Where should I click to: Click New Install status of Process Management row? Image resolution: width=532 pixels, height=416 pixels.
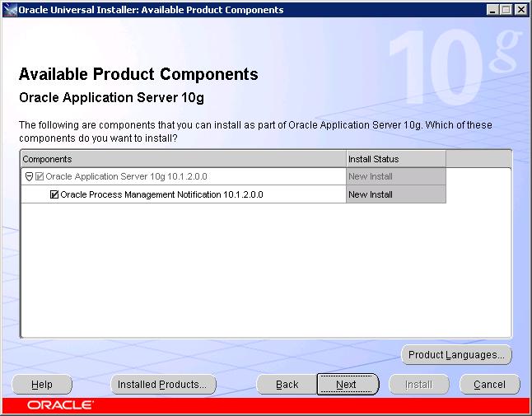(396, 194)
